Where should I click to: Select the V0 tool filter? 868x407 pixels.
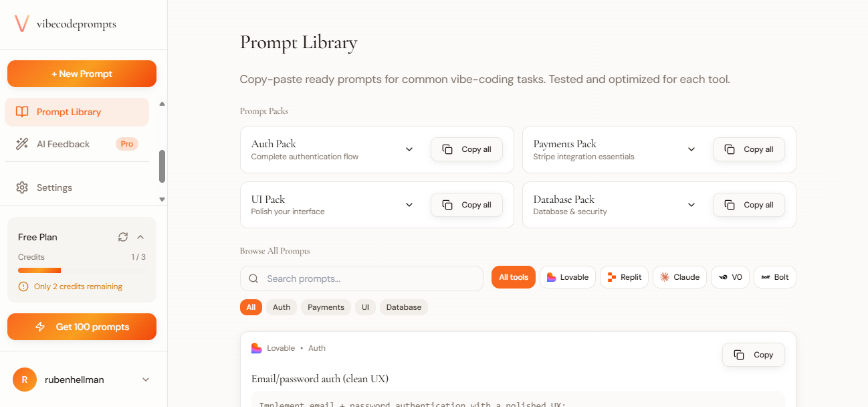(722, 276)
